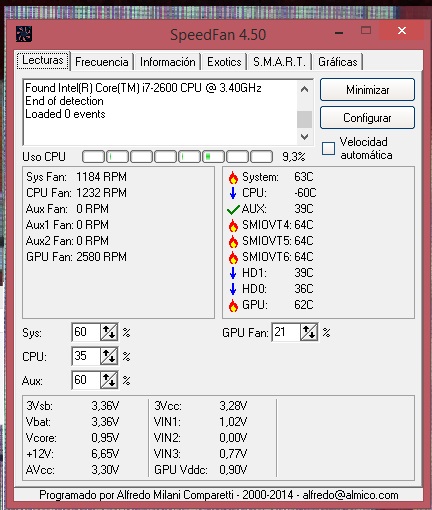Click the flame icon beside SMIOVT4

coord(233,225)
